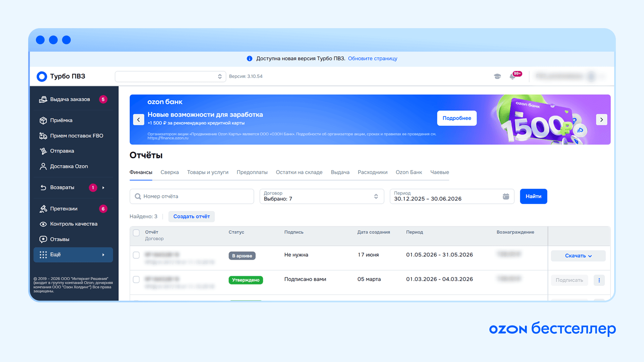Open the Расходники tab
Image resolution: width=644 pixels, height=362 pixels.
pyautogui.click(x=373, y=172)
